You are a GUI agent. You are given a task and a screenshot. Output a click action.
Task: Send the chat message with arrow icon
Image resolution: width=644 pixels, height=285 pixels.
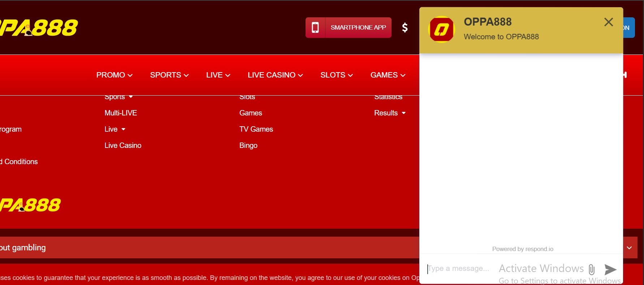[x=610, y=269]
